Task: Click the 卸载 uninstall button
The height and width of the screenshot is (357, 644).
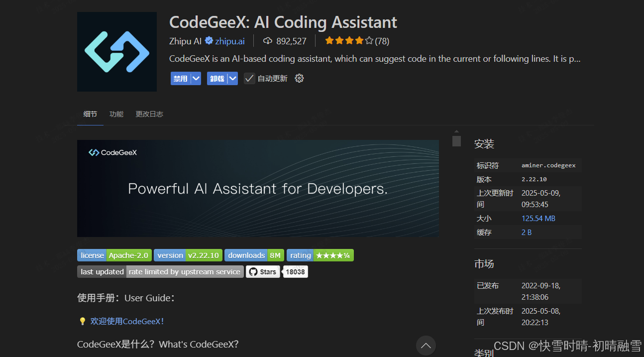Action: click(x=217, y=78)
